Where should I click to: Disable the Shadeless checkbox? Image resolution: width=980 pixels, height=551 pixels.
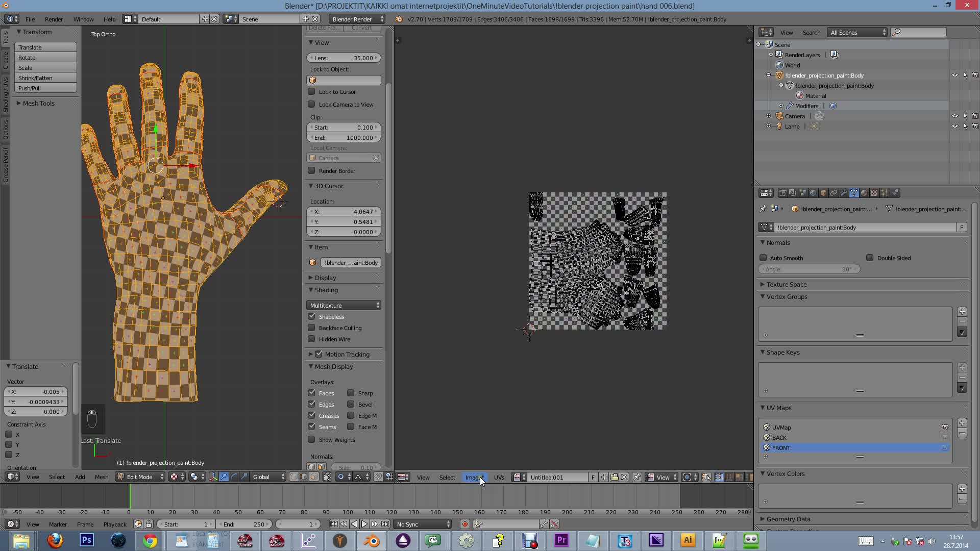312,316
